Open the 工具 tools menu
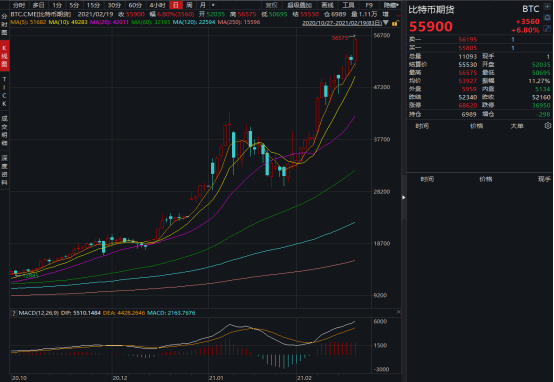The image size is (554, 382). tap(348, 5)
